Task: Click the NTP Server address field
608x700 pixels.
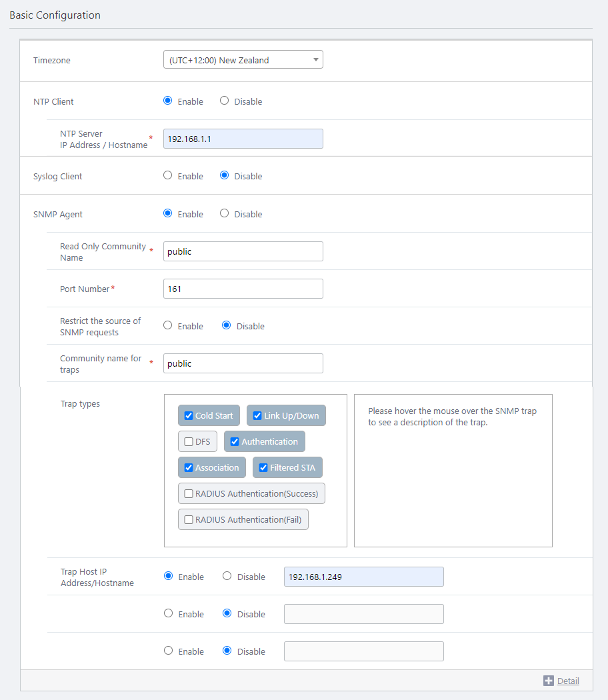Action: click(243, 139)
